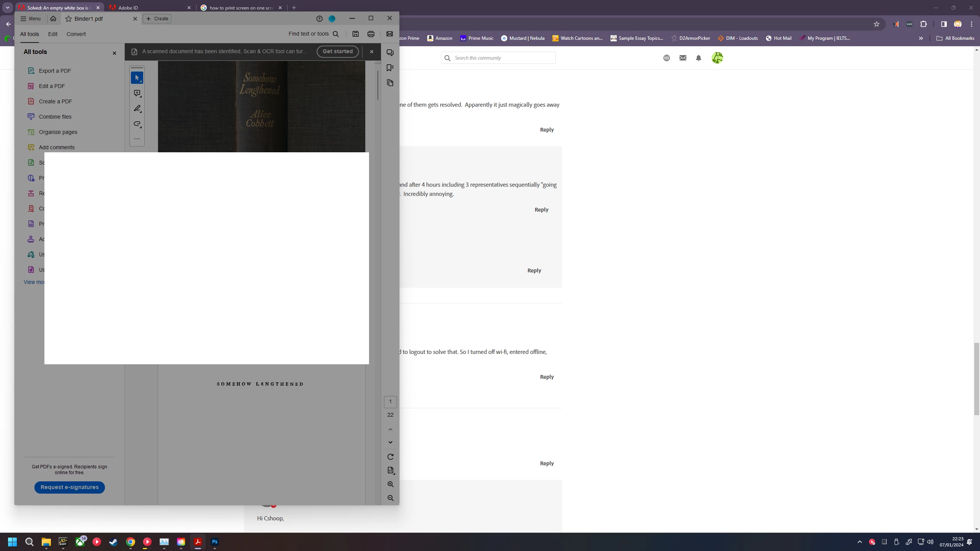Open the Acrobat Menu dropdown

point(31,19)
